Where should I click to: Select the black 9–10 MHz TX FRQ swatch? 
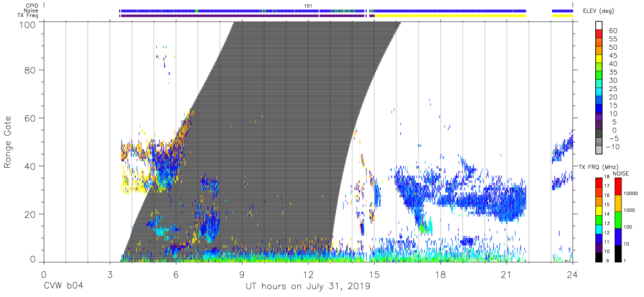tap(598, 257)
